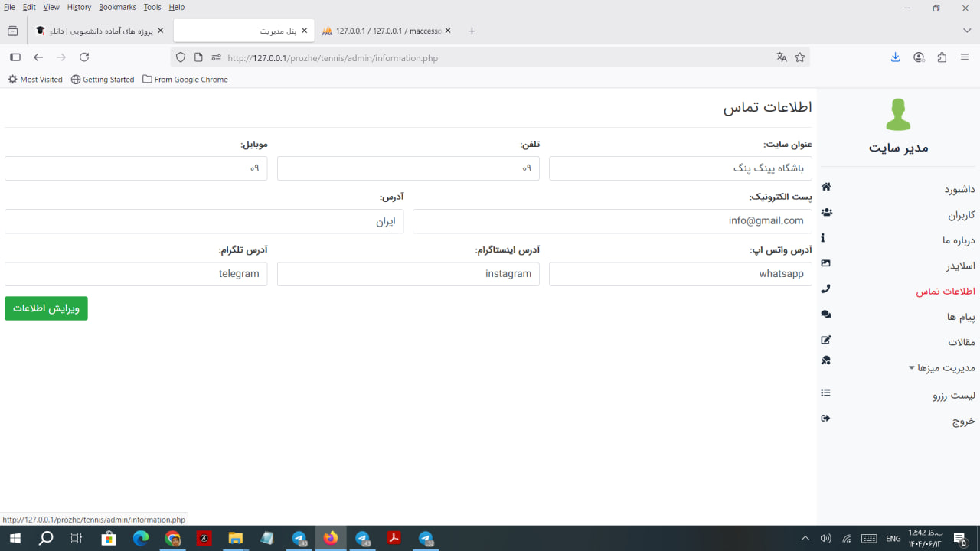Bookmark this page with the star icon
Image resolution: width=980 pixels, height=551 pixels.
click(800, 57)
